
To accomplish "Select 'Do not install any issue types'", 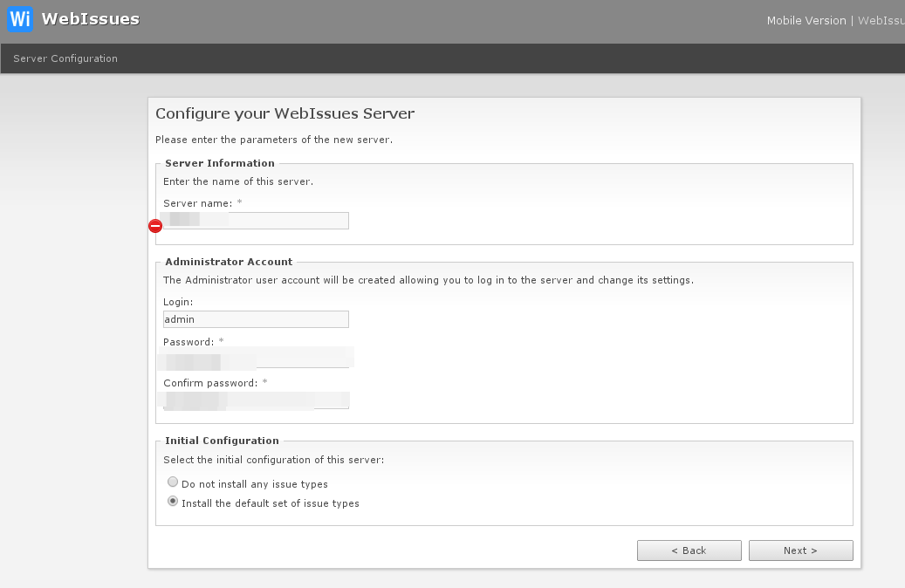I will click(173, 482).
